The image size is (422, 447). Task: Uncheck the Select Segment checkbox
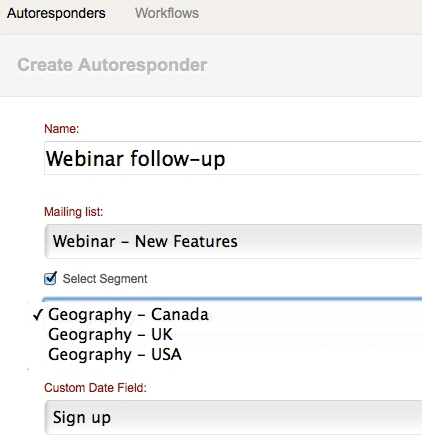click(x=50, y=278)
